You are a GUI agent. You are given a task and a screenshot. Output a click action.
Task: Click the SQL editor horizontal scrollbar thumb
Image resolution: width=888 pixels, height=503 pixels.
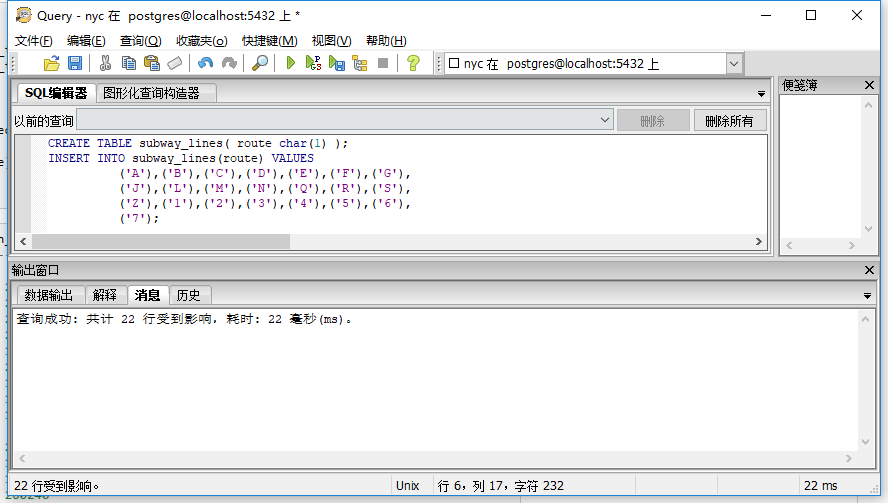click(161, 241)
